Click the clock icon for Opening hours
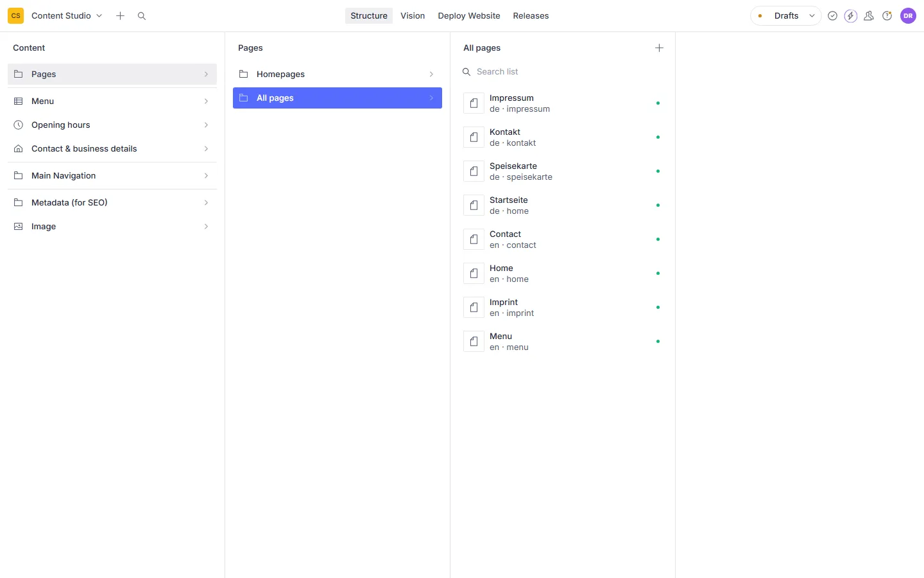This screenshot has width=924, height=578. pyautogui.click(x=19, y=125)
